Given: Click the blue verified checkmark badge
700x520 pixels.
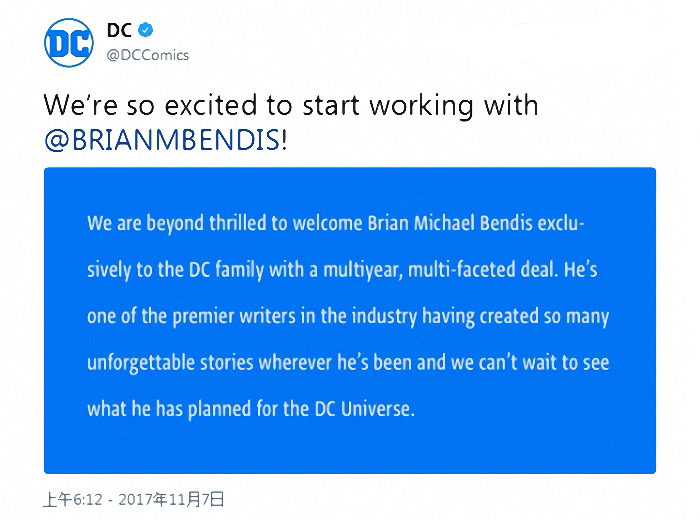Looking at the screenshot, I should coord(146,30).
